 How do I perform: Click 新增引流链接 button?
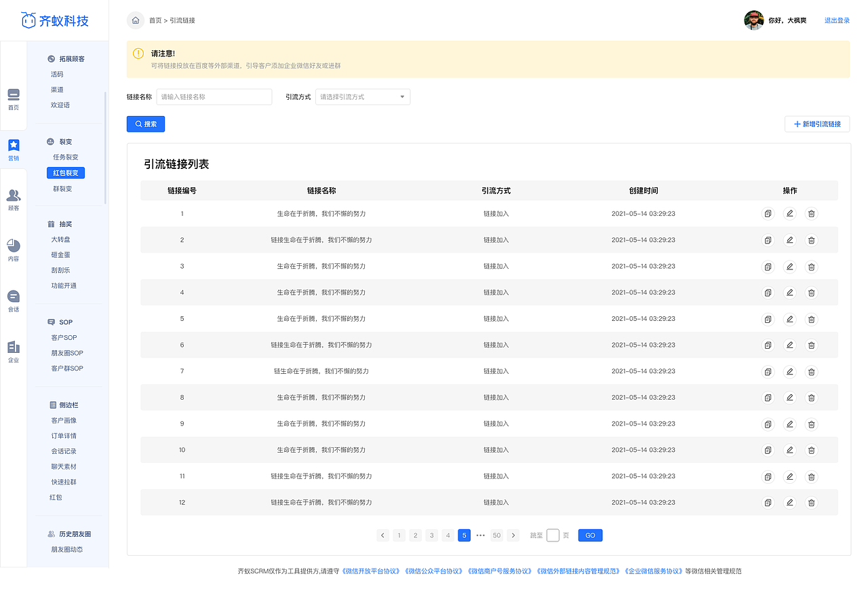click(817, 124)
